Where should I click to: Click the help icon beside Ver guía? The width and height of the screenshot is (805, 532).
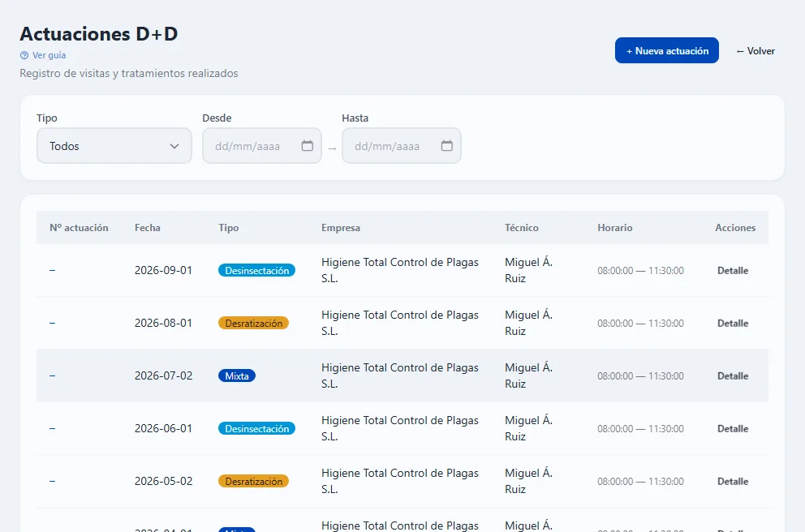[24, 55]
